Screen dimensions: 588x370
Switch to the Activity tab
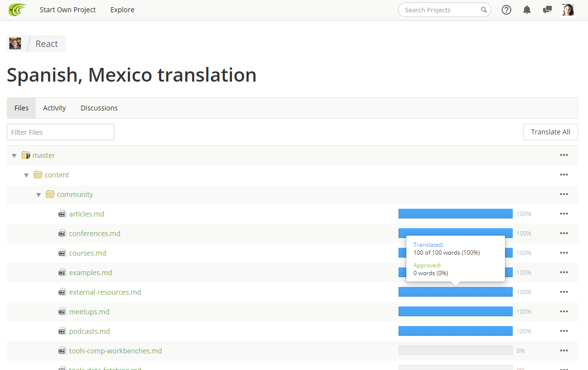(55, 108)
